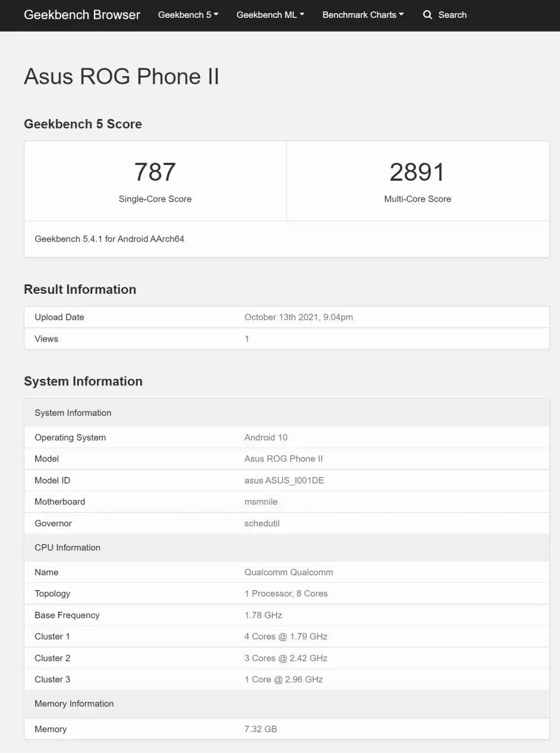Click the Motherboard label
This screenshot has width=560, height=753.
[59, 501]
